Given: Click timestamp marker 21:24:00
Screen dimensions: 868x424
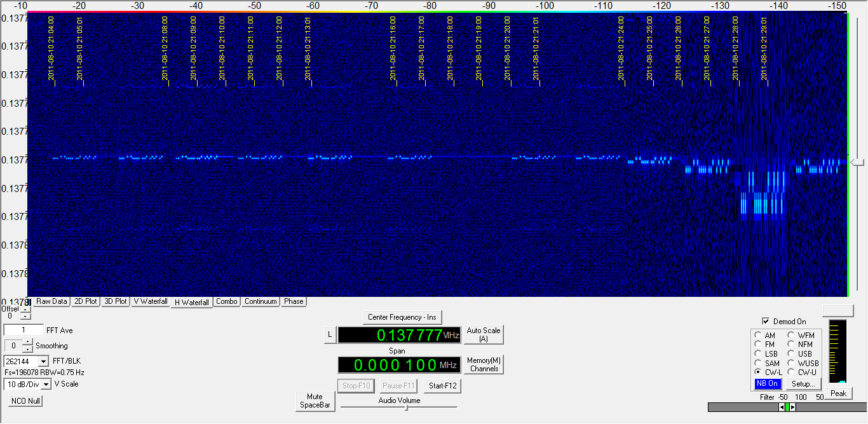Looking at the screenshot, I should (621, 49).
